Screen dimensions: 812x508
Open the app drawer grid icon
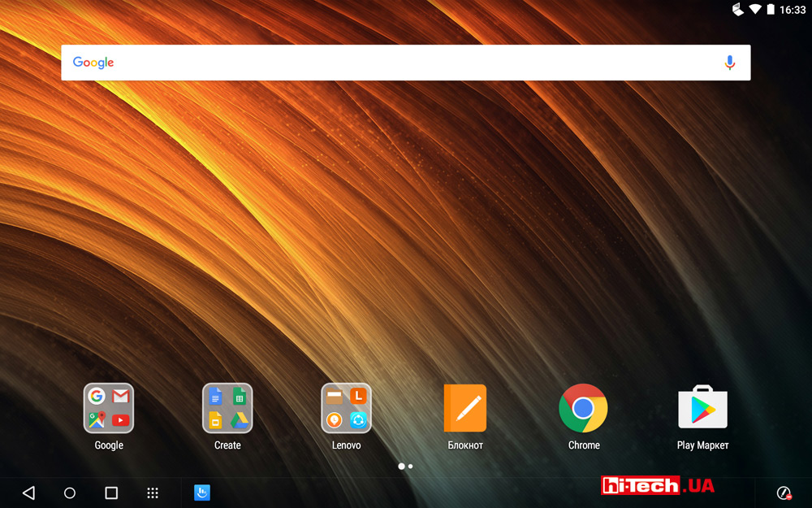tap(152, 493)
